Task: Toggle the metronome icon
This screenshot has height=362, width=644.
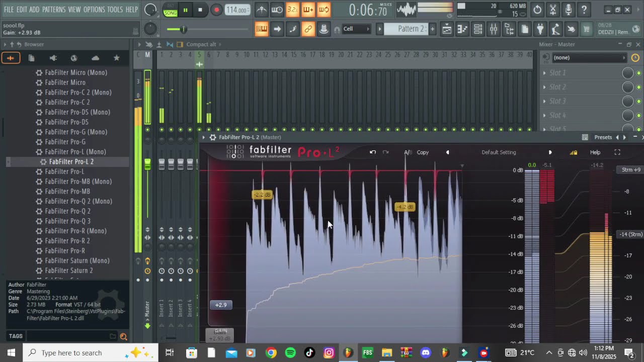Action: [x=262, y=10]
